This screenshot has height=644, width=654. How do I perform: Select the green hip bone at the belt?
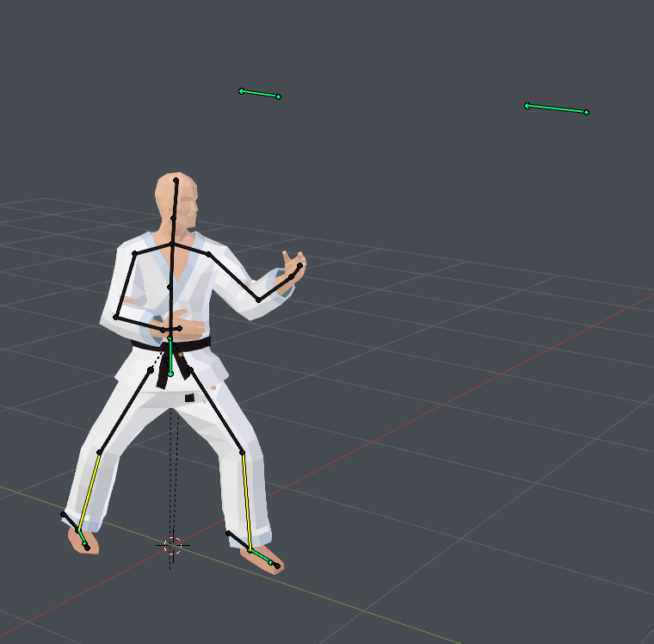click(x=170, y=356)
